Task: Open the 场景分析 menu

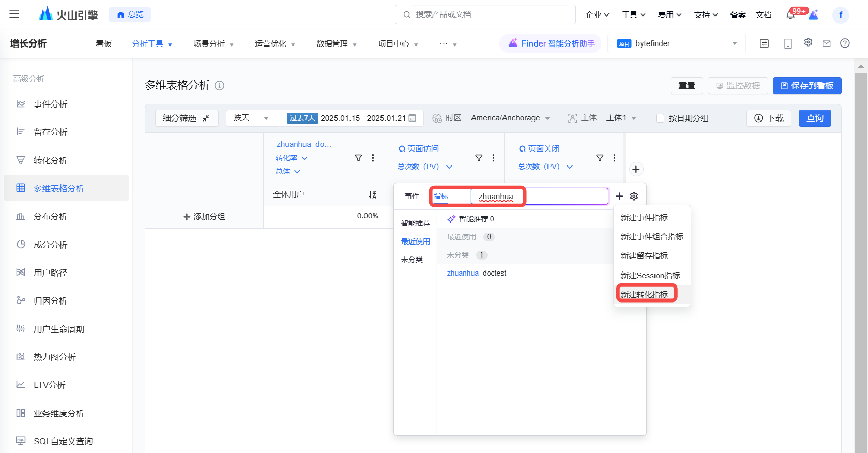Action: point(214,44)
